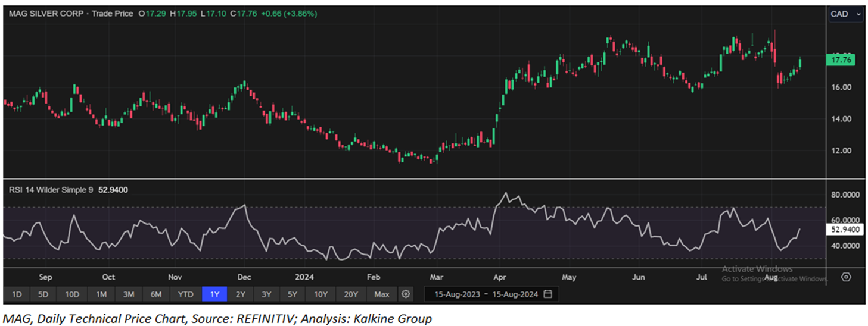
Task: Click the 17.76 current price label
Action: (x=842, y=59)
